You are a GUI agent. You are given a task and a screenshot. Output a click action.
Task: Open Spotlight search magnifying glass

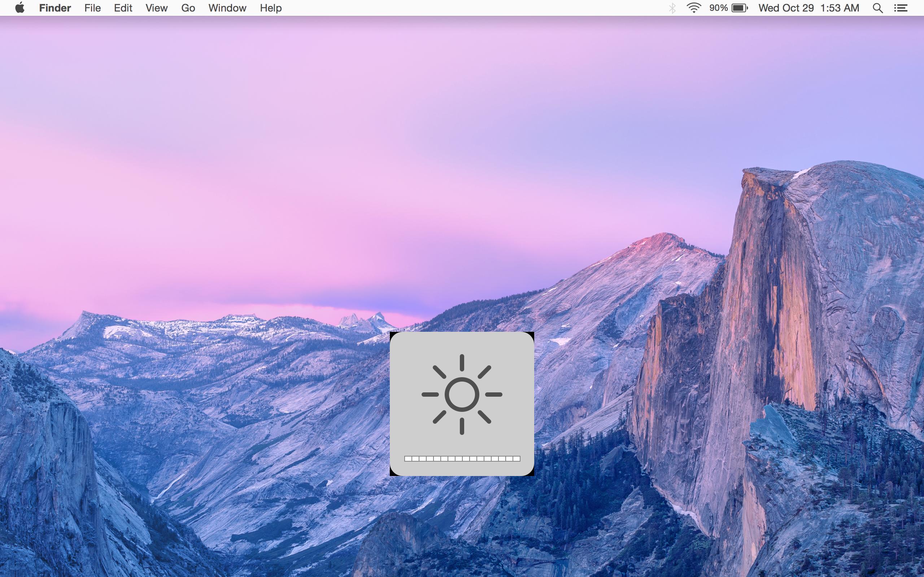(x=878, y=8)
